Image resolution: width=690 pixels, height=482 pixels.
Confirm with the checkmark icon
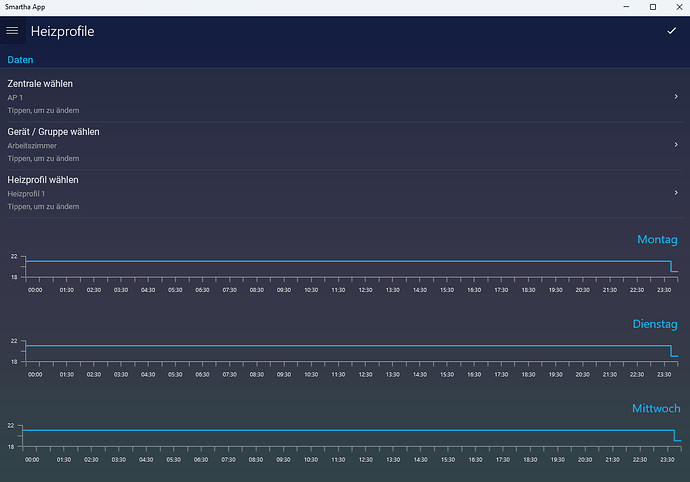pyautogui.click(x=671, y=31)
